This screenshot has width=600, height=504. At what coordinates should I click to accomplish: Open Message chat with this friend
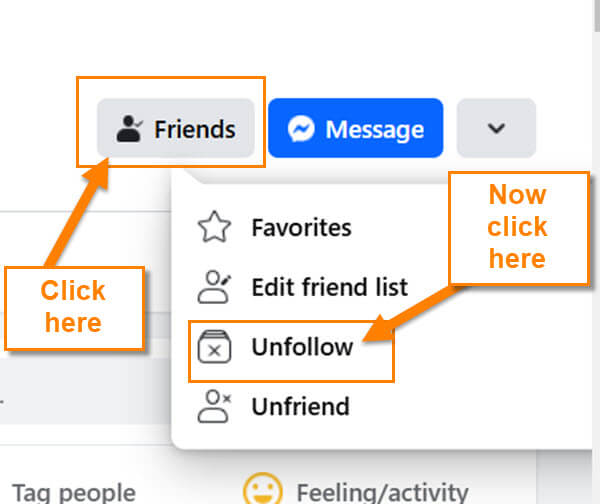[355, 128]
